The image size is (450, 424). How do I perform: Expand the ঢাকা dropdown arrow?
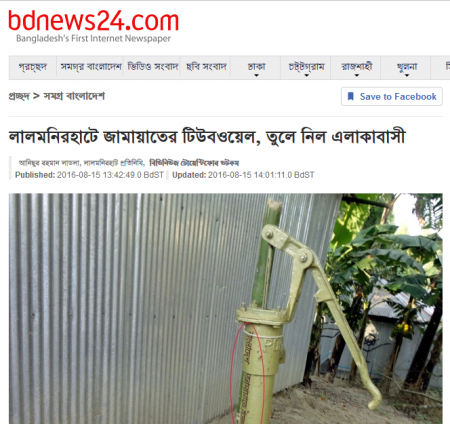[256, 75]
